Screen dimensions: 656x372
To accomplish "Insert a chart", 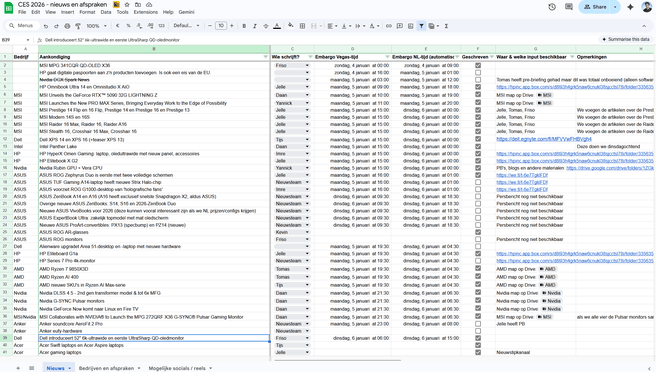I will (410, 26).
